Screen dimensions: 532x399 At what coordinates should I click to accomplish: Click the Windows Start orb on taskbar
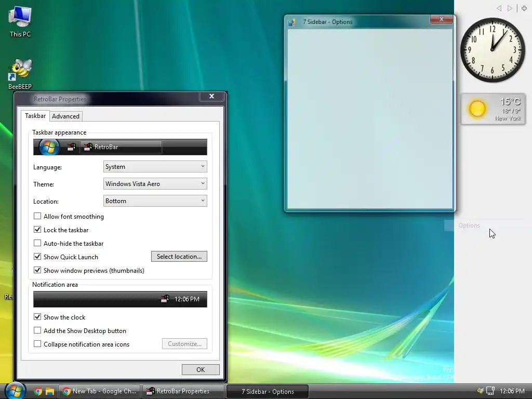coord(15,391)
